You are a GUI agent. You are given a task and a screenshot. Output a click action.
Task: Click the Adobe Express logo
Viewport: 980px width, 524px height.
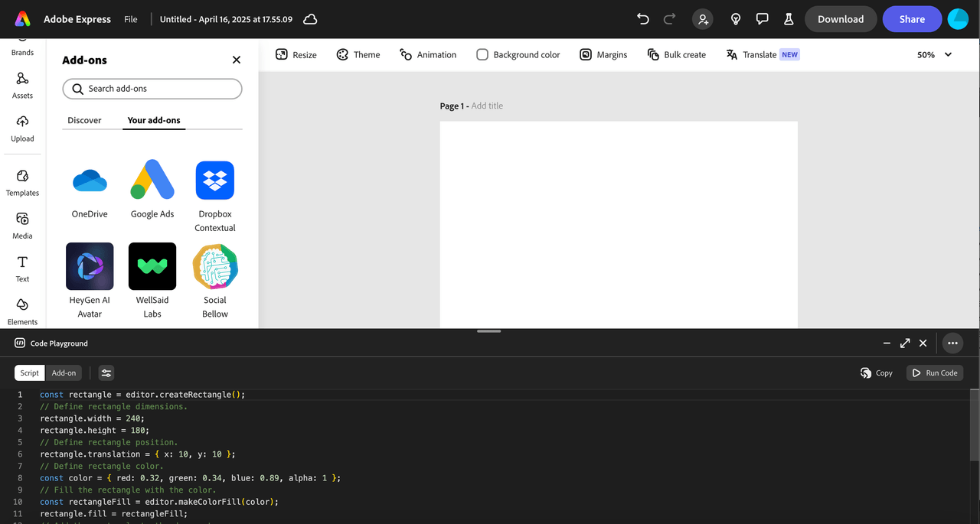pos(23,19)
